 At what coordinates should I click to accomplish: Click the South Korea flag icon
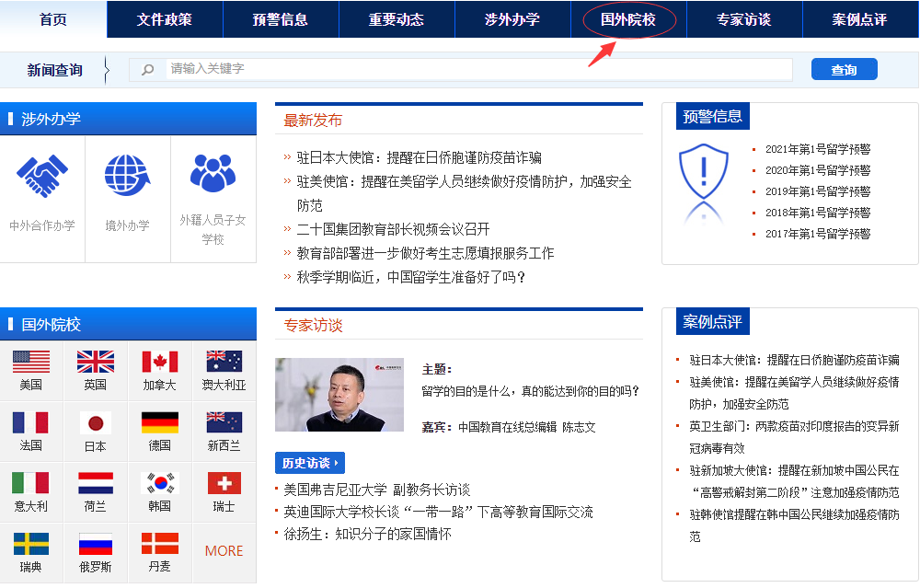(159, 483)
